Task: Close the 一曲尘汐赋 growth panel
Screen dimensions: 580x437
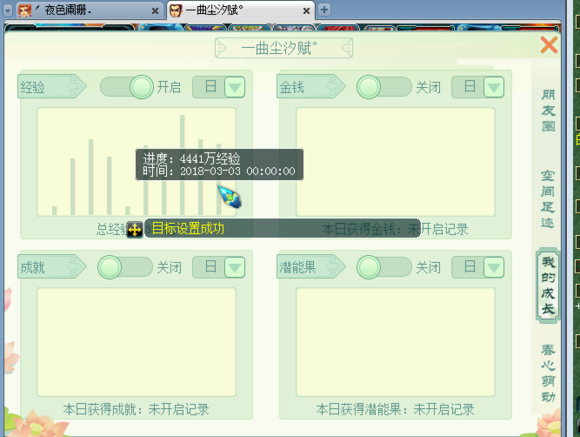Action: (549, 45)
